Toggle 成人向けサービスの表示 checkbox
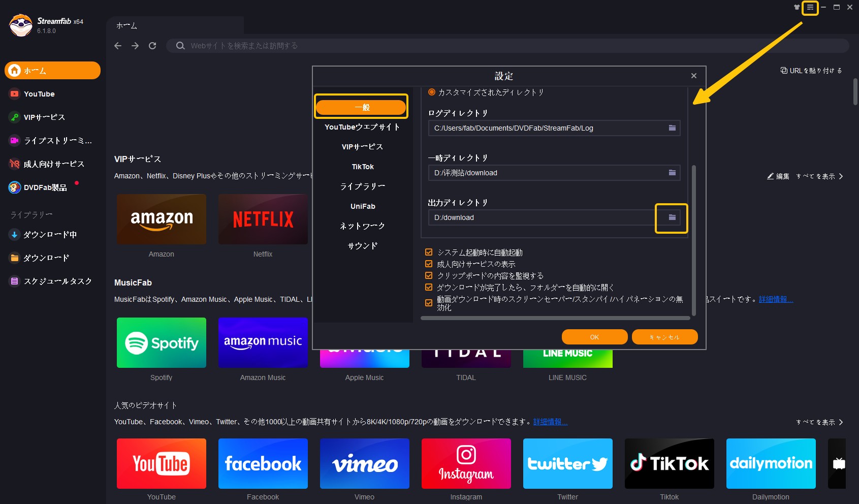The width and height of the screenshot is (859, 504). tap(429, 264)
